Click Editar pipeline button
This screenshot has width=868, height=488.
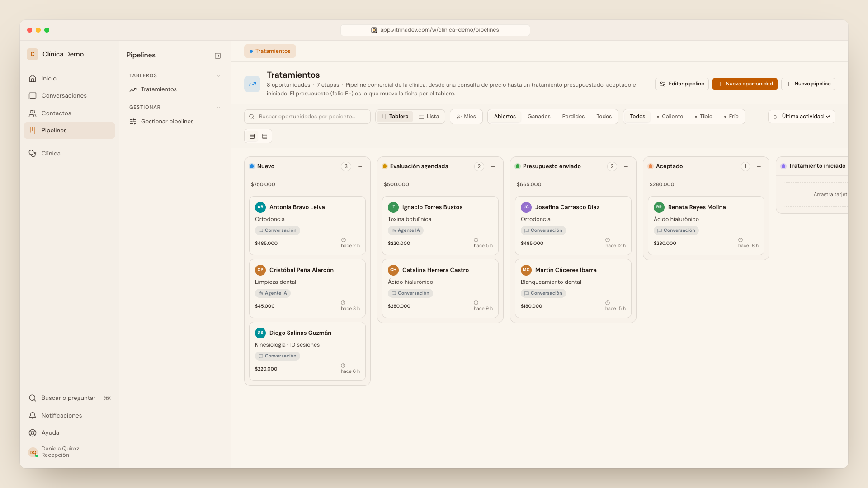coord(682,84)
